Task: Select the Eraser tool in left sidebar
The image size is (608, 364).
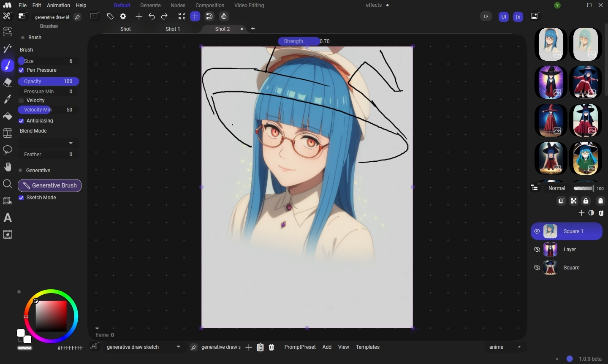Action: (8, 82)
